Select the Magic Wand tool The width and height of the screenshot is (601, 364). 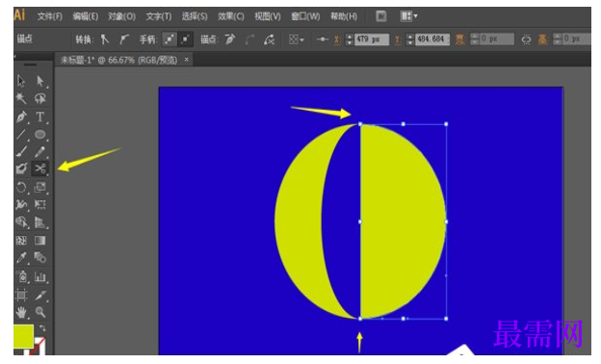21,98
